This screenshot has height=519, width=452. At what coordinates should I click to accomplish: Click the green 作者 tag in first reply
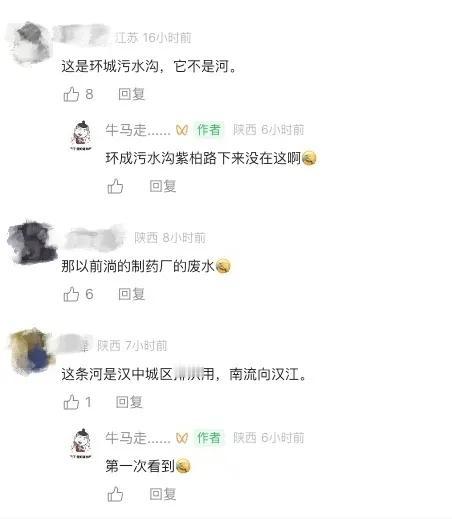coord(209,130)
